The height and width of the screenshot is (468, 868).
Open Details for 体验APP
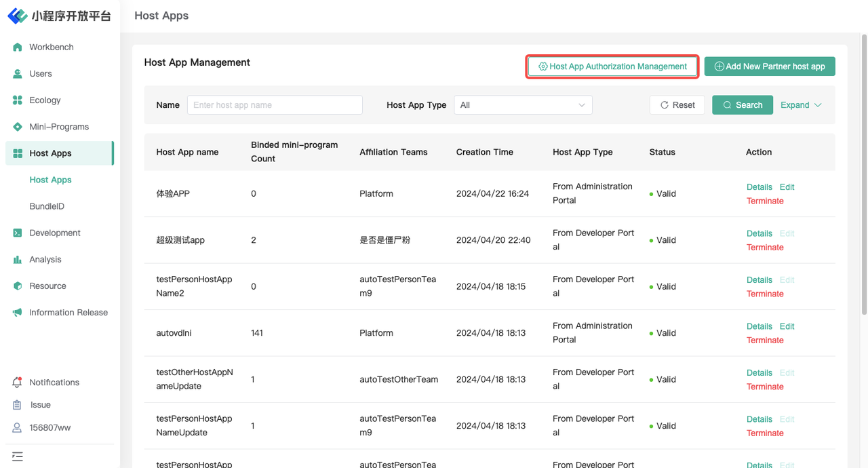pos(759,187)
